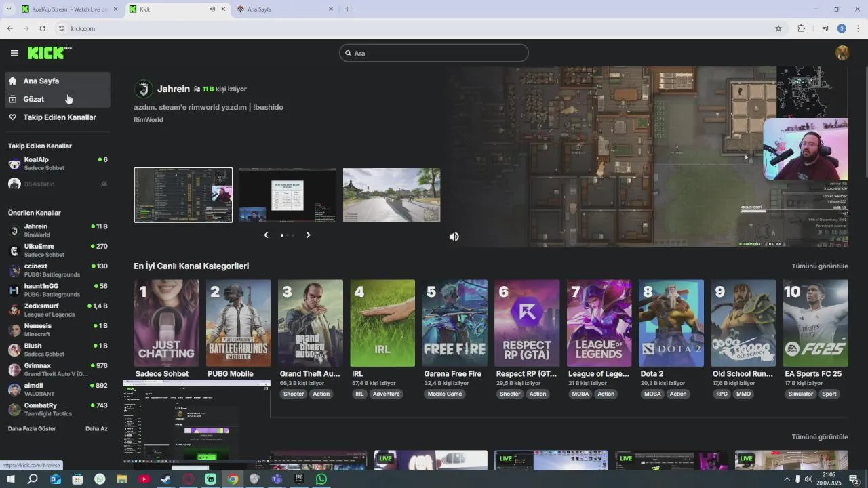
Task: Open UlkuEmre recommended channel
Action: [x=58, y=250]
